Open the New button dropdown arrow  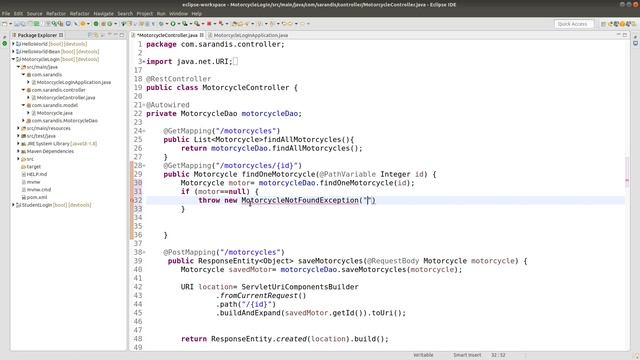pyautogui.click(x=10, y=24)
